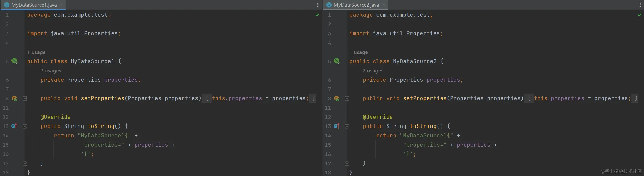Collapse toString method in MyDataSource1

point(25,126)
